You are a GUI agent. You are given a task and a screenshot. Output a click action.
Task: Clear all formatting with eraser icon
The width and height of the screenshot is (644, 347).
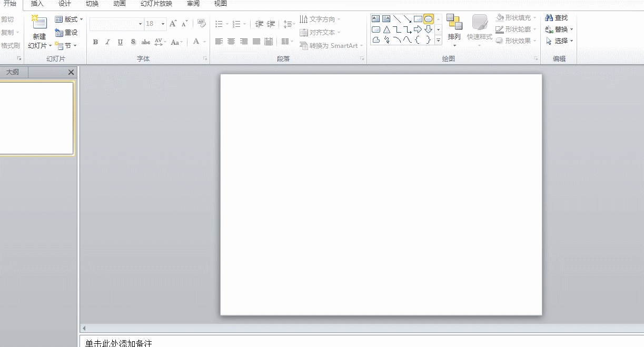(x=202, y=23)
